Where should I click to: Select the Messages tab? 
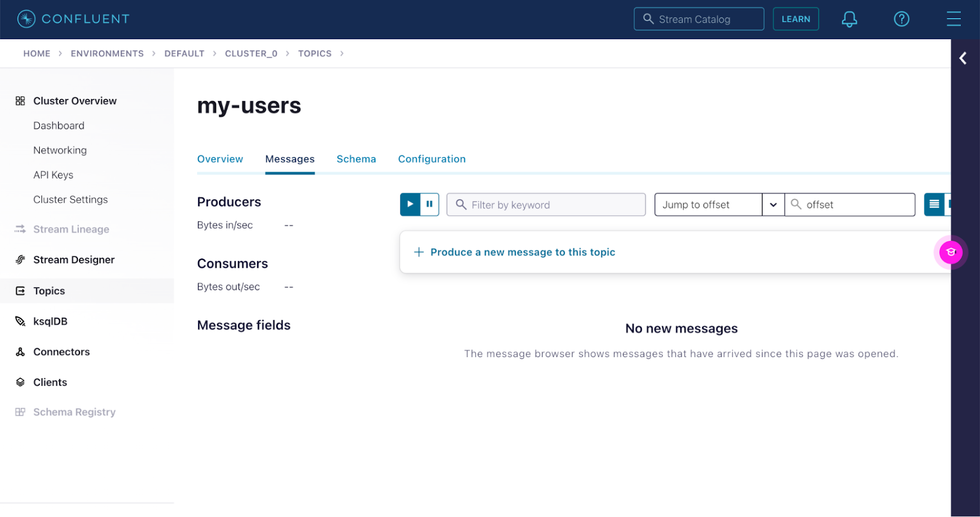tap(290, 159)
